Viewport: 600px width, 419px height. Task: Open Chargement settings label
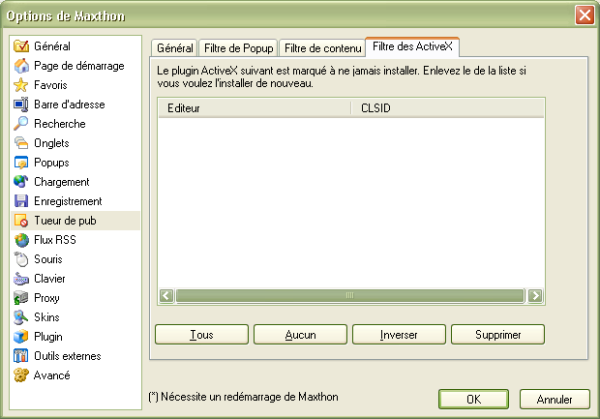pyautogui.click(x=62, y=182)
